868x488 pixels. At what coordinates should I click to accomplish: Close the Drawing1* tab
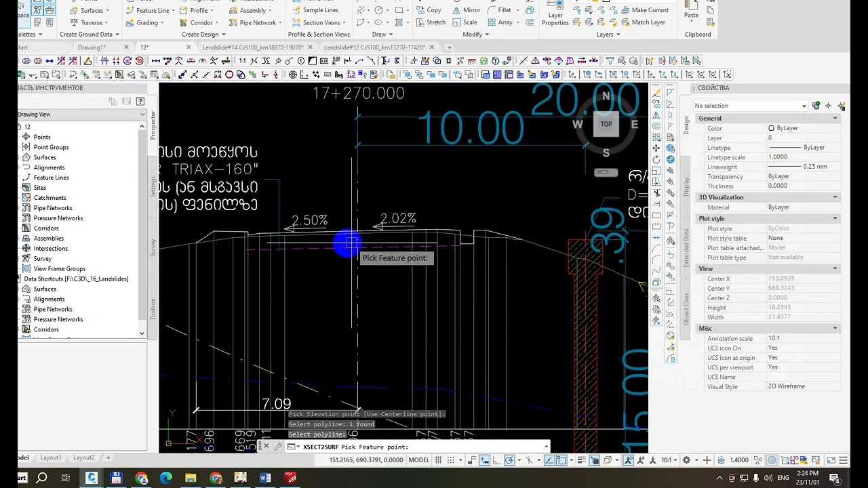click(x=126, y=47)
